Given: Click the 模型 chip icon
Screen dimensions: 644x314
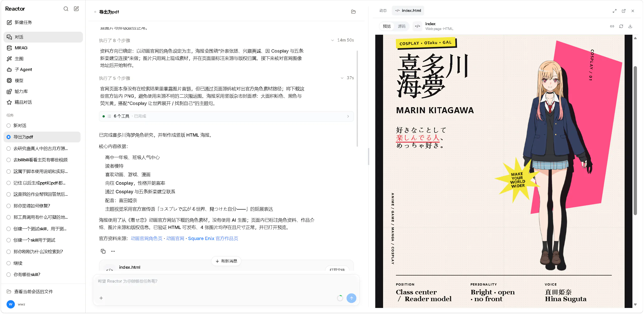Looking at the screenshot, I should pyautogui.click(x=9, y=81).
